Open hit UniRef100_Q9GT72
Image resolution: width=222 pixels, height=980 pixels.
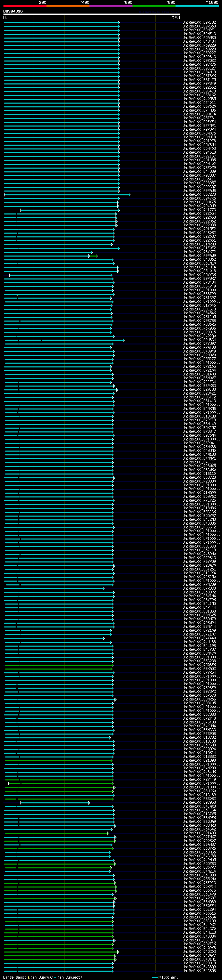(x=199, y=397)
